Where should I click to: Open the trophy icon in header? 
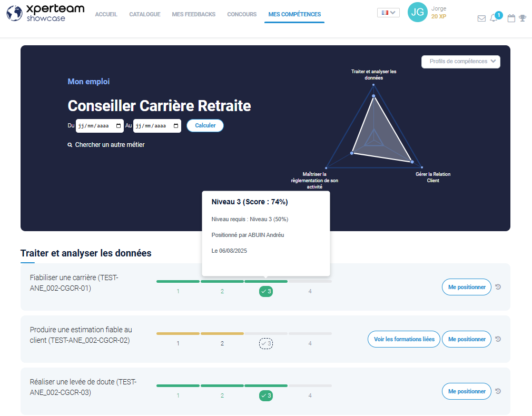pyautogui.click(x=523, y=18)
